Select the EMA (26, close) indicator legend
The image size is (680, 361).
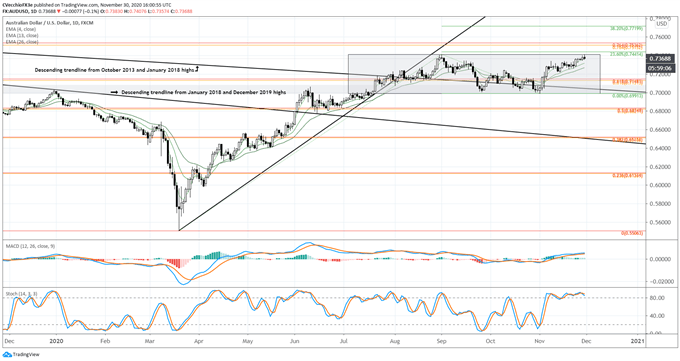[x=22, y=42]
